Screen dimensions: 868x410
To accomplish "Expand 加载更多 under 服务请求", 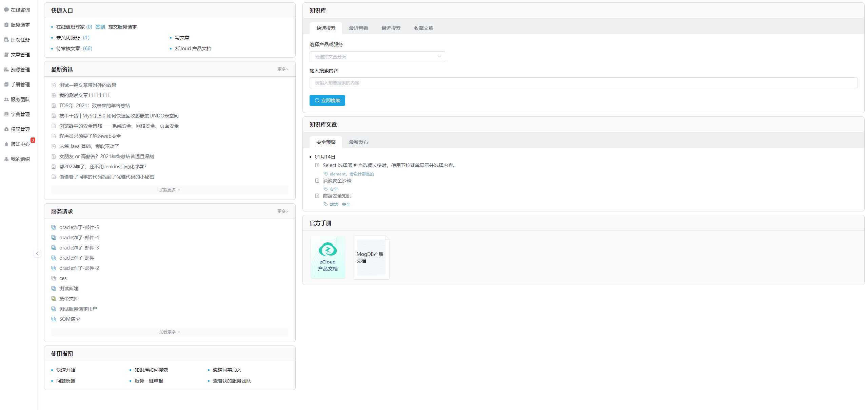I will pos(170,332).
